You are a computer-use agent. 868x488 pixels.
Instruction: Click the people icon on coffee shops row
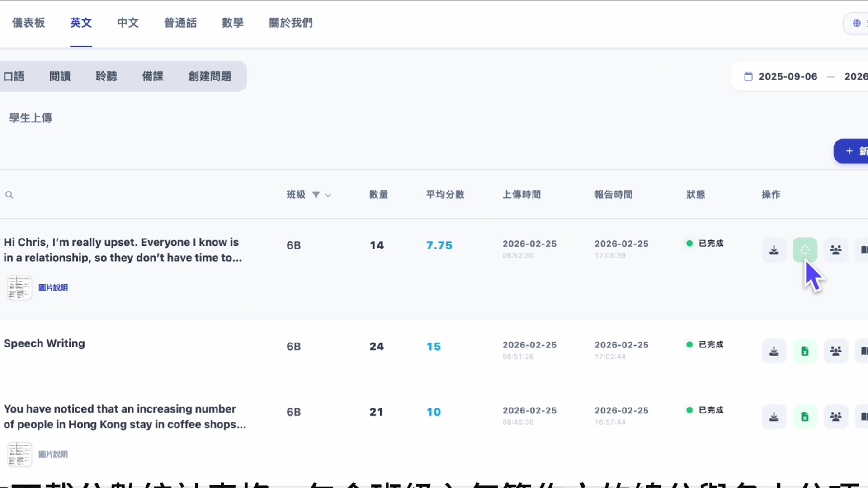835,416
